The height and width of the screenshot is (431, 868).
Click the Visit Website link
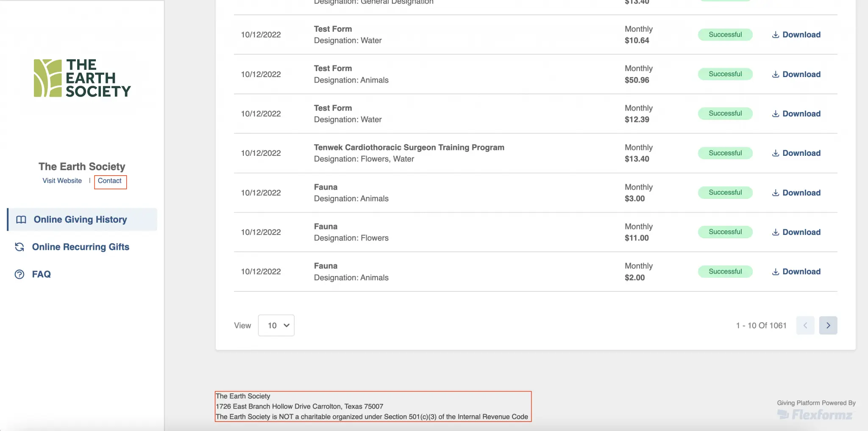(62, 181)
